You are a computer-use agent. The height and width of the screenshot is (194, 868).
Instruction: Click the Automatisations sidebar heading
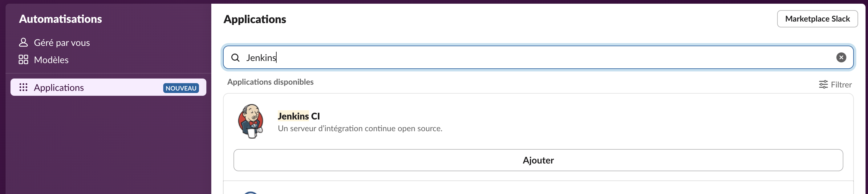tap(60, 19)
